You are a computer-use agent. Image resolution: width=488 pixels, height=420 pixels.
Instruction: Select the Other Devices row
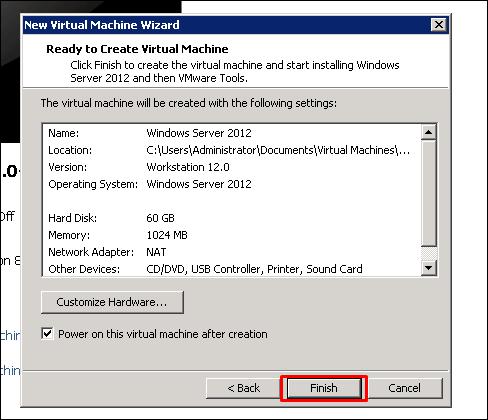(x=231, y=269)
